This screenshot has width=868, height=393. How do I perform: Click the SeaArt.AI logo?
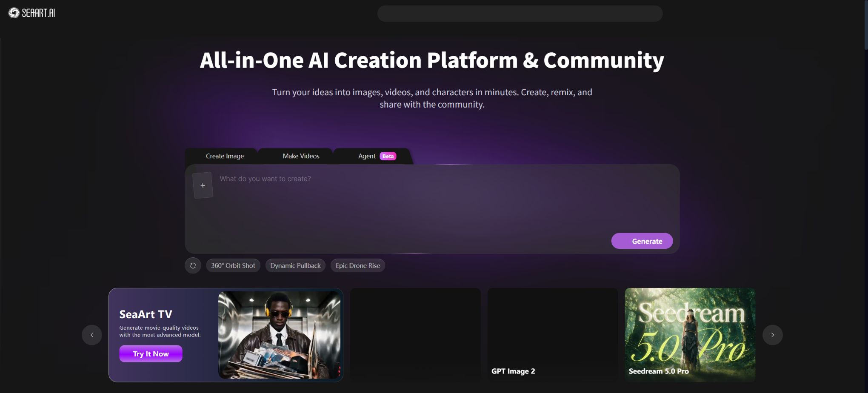(32, 13)
